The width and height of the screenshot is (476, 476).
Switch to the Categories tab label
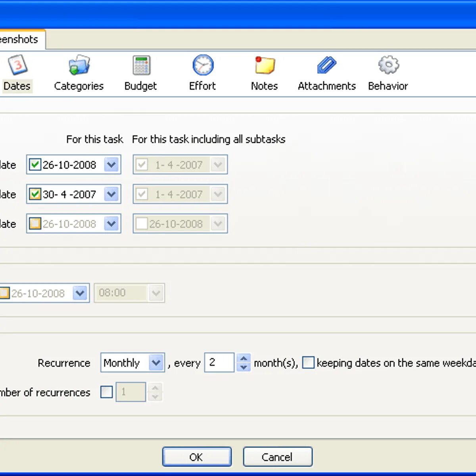tap(79, 86)
